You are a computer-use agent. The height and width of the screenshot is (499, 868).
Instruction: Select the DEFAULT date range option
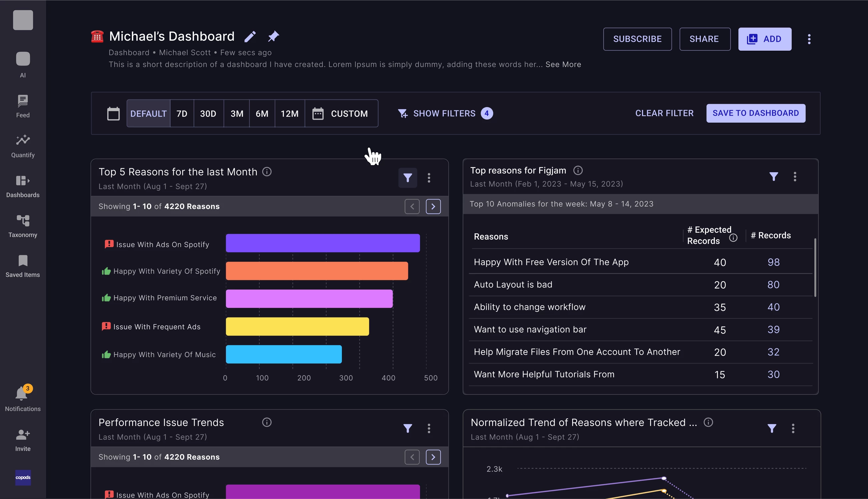pos(148,113)
